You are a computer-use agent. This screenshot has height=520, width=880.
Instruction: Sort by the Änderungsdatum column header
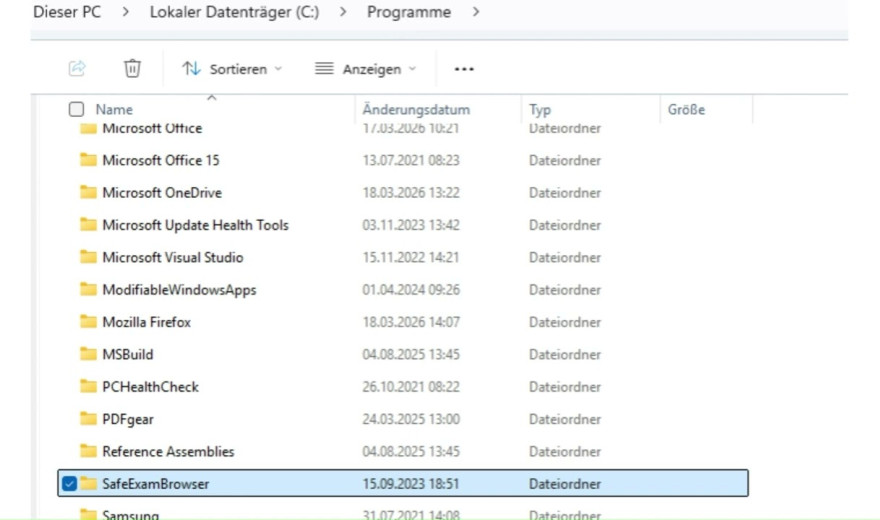(x=416, y=109)
